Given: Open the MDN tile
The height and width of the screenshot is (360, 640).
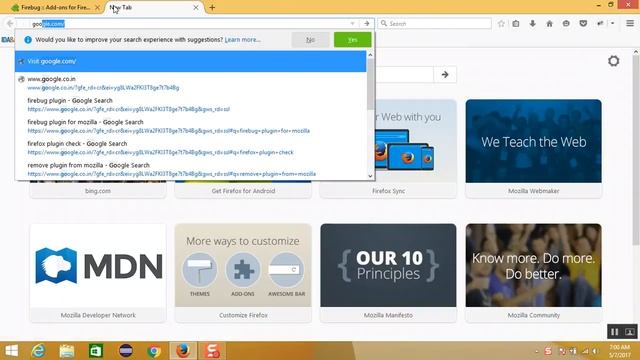Looking at the screenshot, I should pyautogui.click(x=98, y=265).
